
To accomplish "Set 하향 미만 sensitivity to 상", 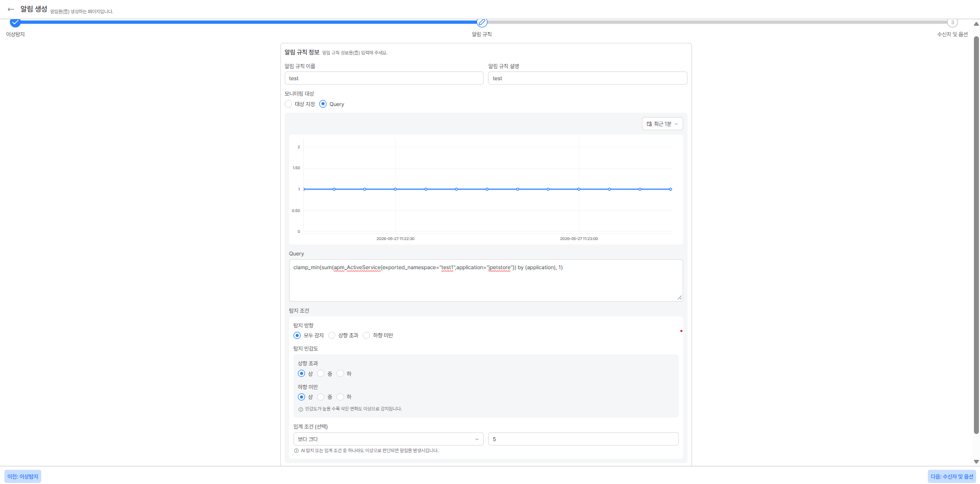I will pos(302,397).
